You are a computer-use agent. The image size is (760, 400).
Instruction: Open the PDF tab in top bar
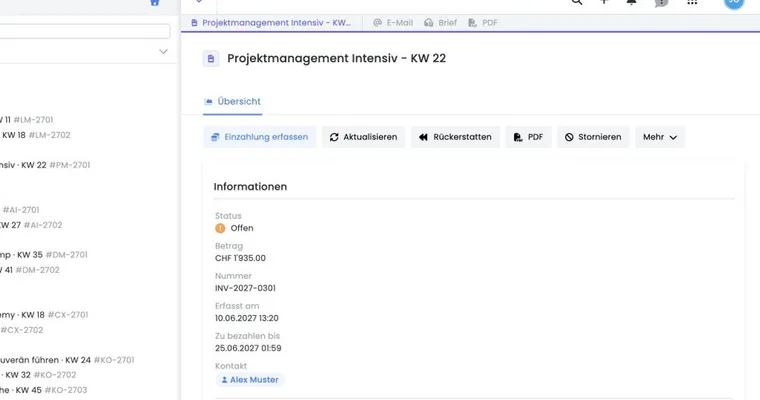click(x=483, y=23)
